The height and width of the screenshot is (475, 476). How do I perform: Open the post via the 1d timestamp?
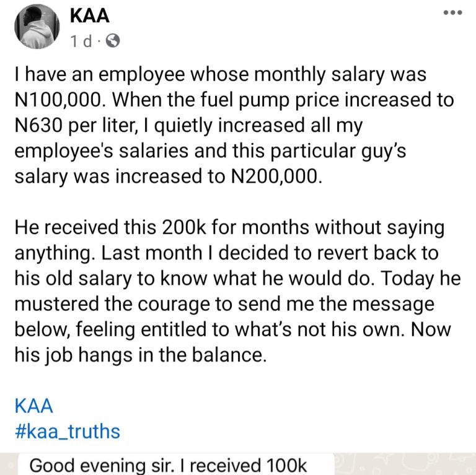click(x=81, y=41)
